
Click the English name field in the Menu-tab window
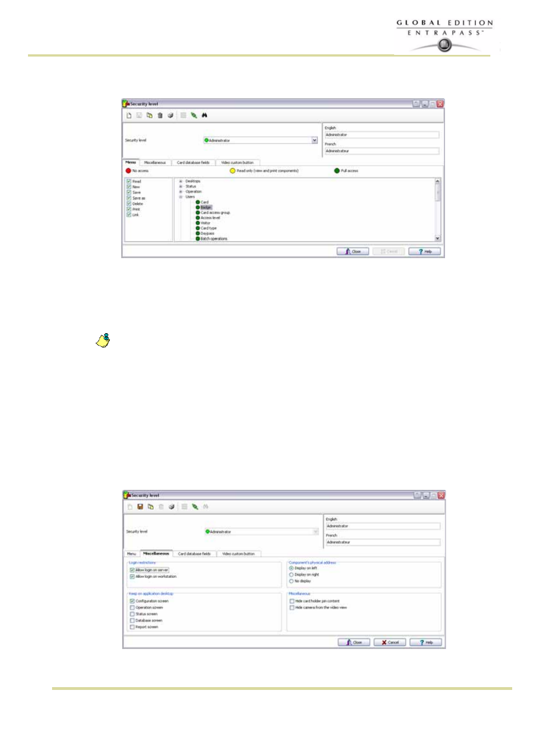point(382,135)
